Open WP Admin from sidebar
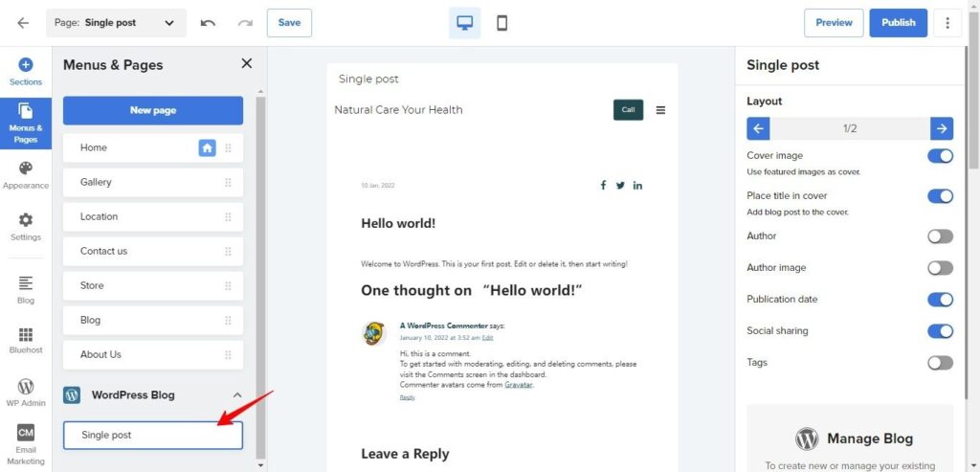 26,393
